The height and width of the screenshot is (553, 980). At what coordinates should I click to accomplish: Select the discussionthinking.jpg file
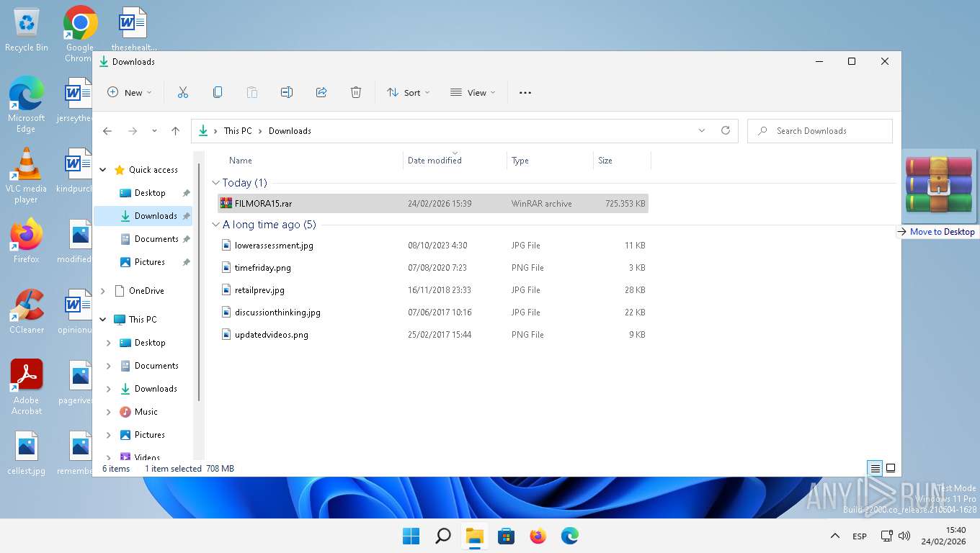pyautogui.click(x=433, y=313)
